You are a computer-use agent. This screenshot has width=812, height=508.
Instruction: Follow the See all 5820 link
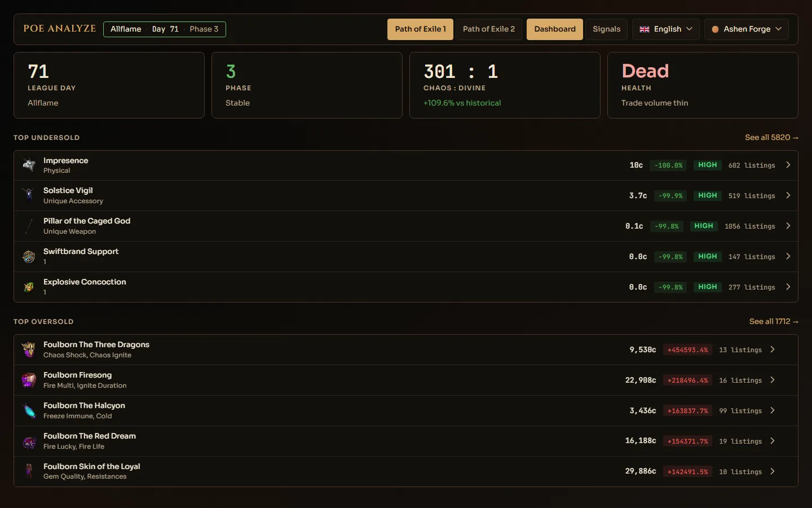point(771,137)
